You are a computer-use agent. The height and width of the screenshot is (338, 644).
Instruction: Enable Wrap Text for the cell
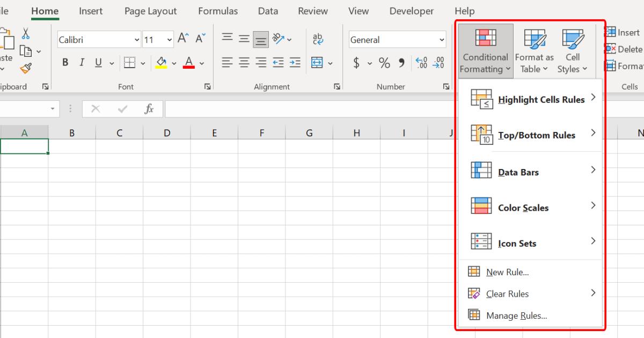318,39
